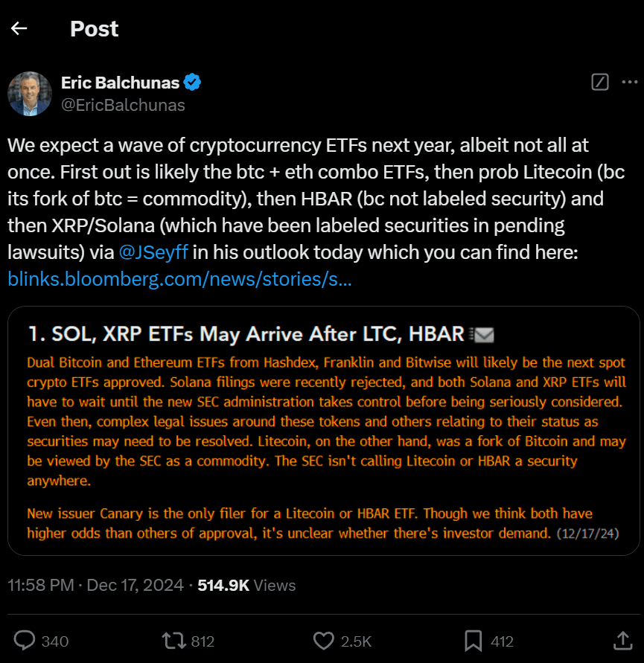Open the @JSeyff mention link
The height and width of the screenshot is (663, 644).
click(x=153, y=252)
